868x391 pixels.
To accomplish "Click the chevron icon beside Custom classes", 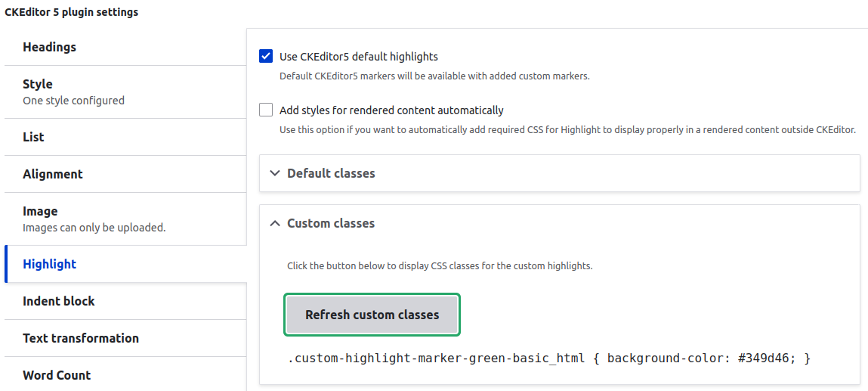I will [x=275, y=223].
